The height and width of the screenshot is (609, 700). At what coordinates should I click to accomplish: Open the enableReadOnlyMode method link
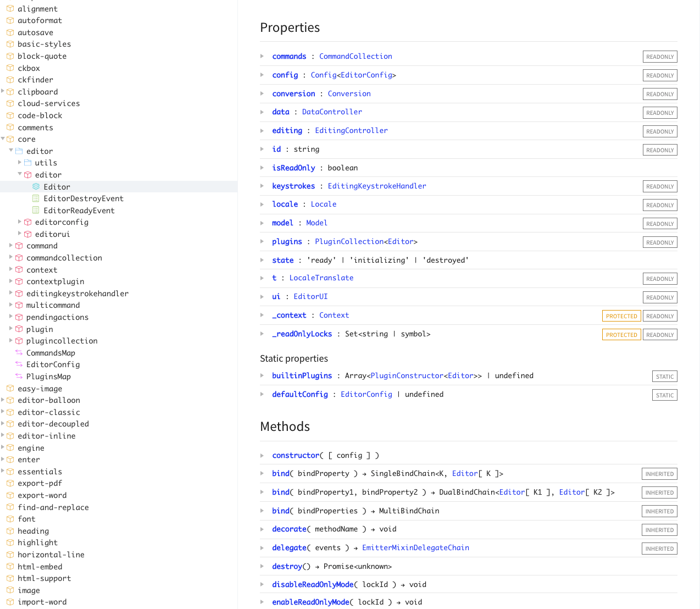[310, 602]
